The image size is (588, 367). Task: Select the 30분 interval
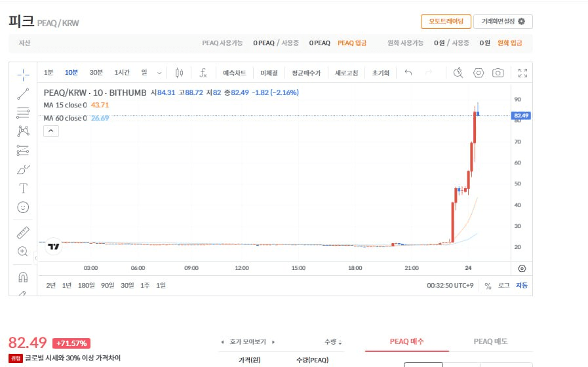click(96, 73)
